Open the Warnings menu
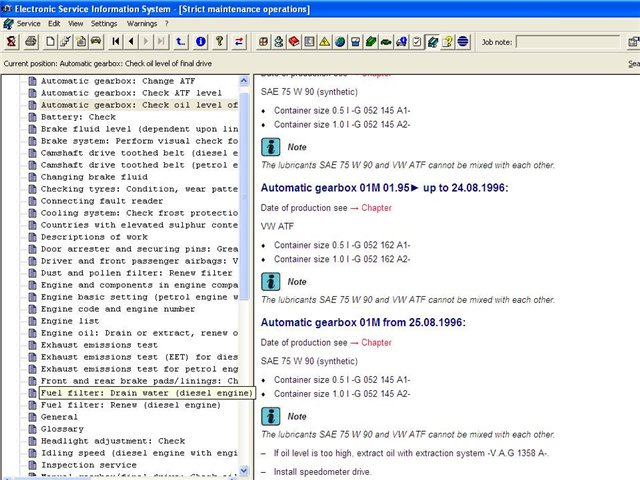 (x=142, y=24)
